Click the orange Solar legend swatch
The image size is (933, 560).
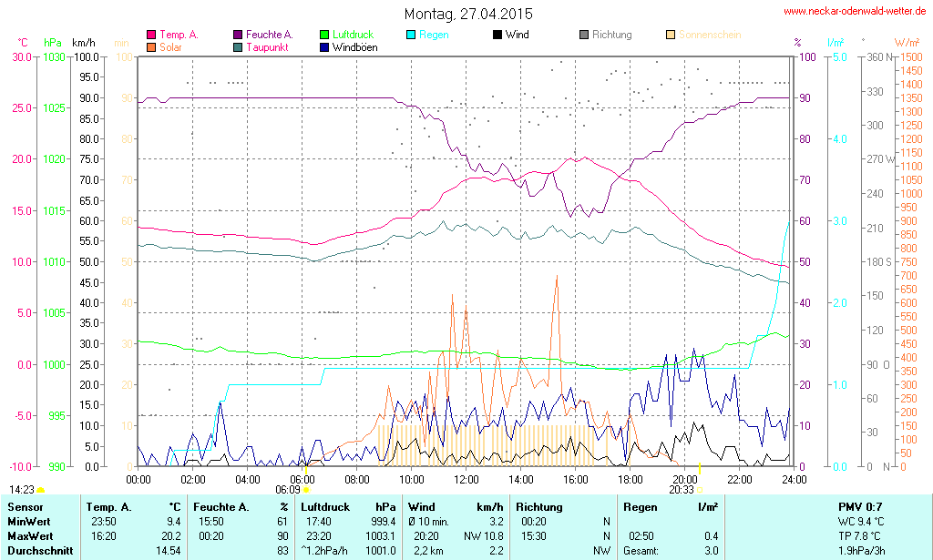click(151, 46)
